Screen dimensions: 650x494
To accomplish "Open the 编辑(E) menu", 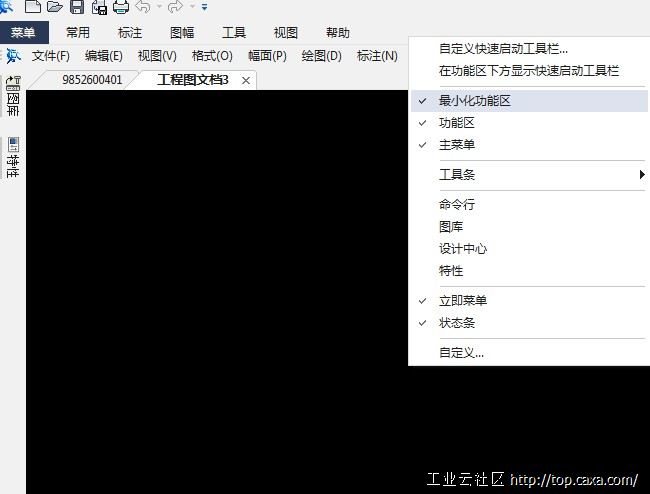I will point(104,56).
